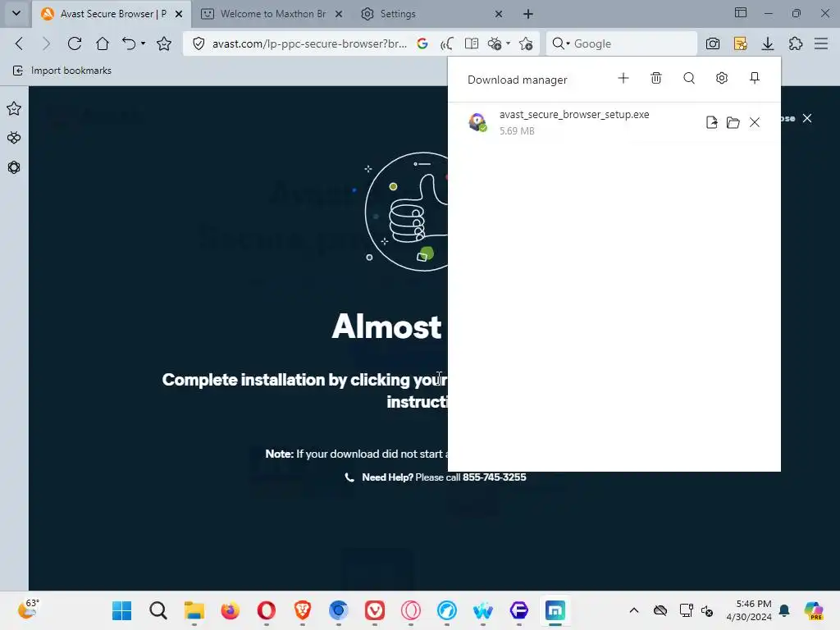Image resolution: width=840 pixels, height=630 pixels.
Task: Click the address bar URL
Action: [309, 43]
